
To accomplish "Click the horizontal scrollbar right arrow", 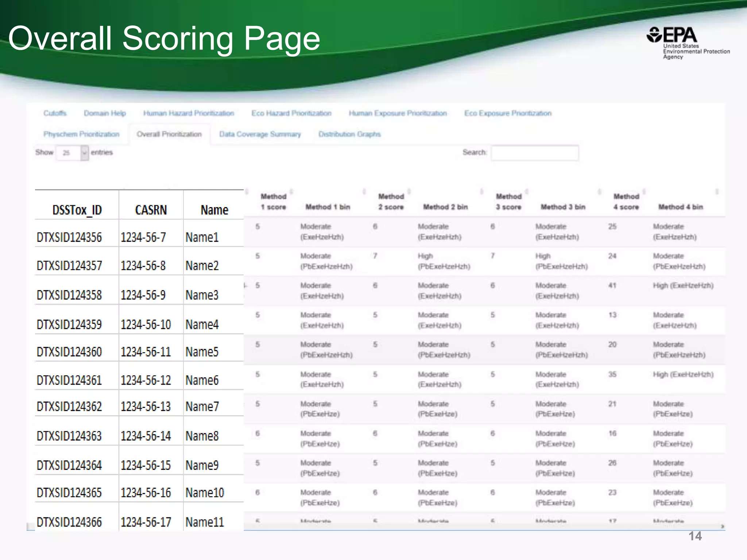I will click(722, 526).
